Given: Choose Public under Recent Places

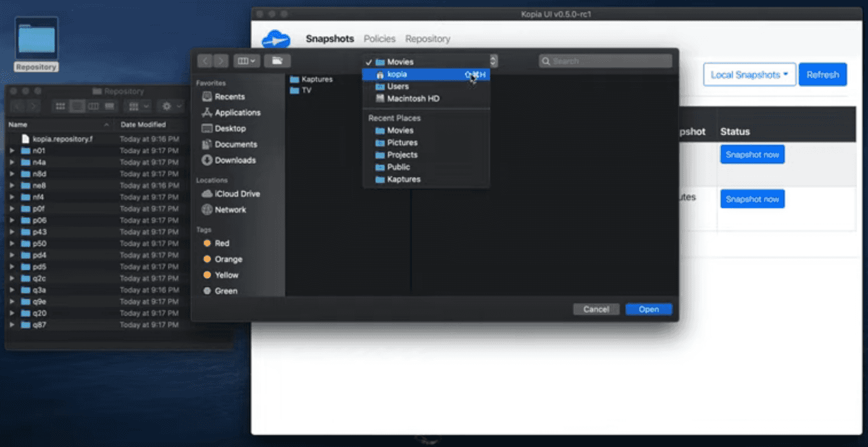Looking at the screenshot, I should (x=426, y=167).
